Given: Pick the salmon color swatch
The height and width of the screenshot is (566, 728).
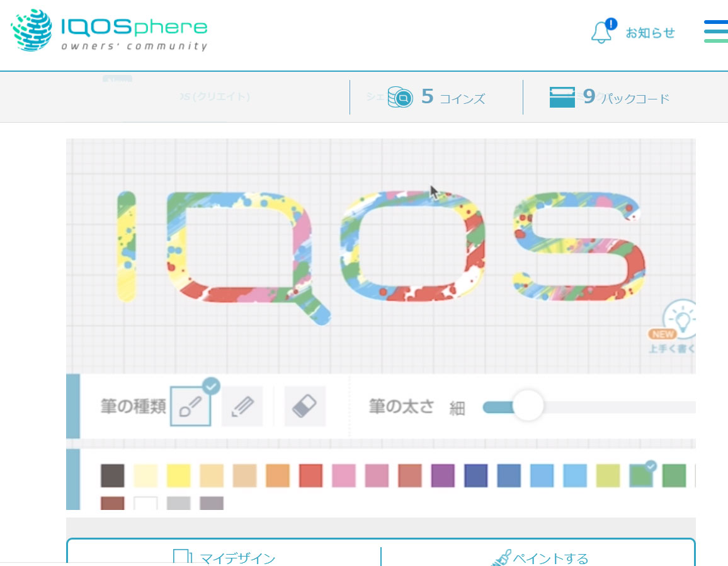Looking at the screenshot, I should pos(410,475).
